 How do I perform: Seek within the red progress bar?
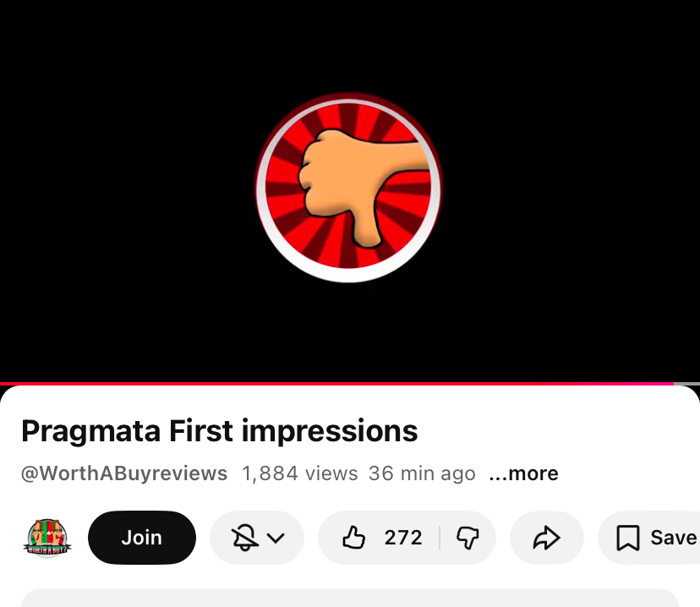[x=336, y=384]
